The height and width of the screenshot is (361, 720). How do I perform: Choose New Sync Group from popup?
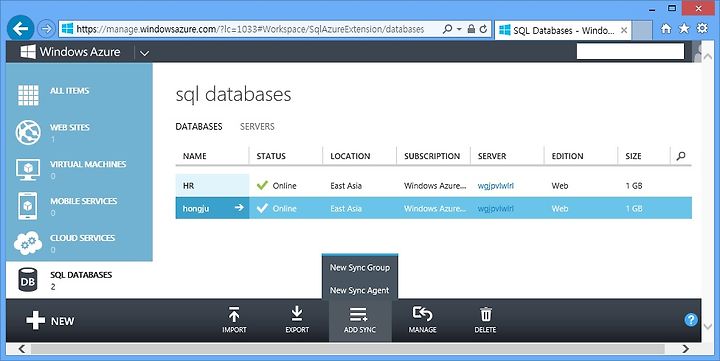tap(360, 267)
